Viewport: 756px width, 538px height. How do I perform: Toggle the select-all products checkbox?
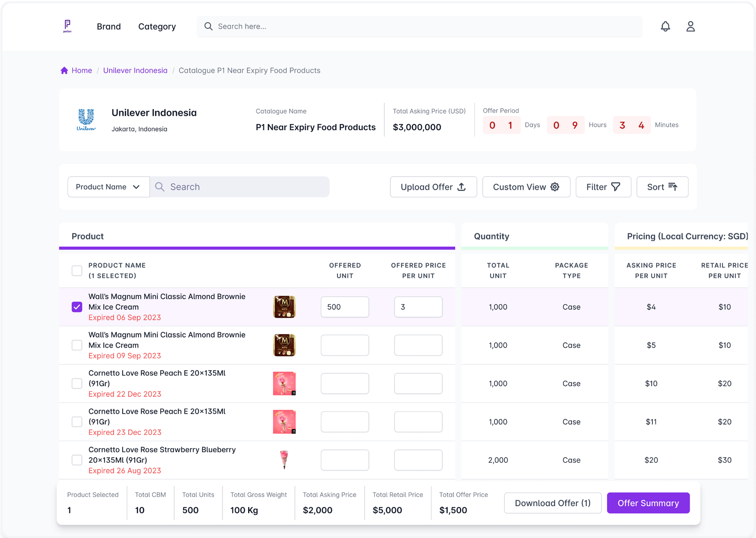[77, 271]
